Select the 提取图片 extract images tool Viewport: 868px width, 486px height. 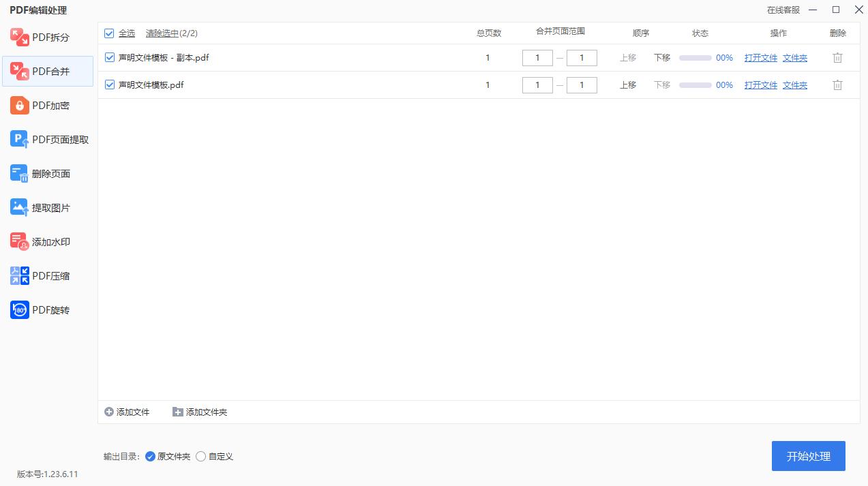point(48,208)
